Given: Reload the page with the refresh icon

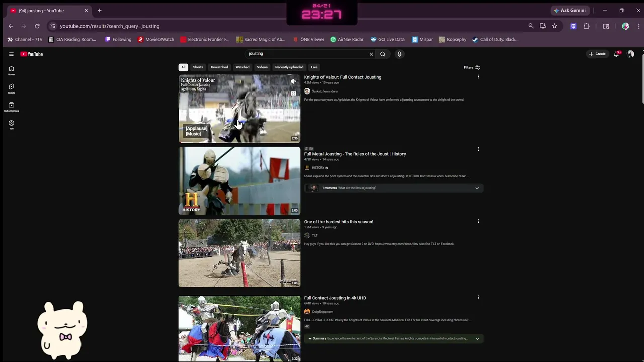Looking at the screenshot, I should click(37, 26).
